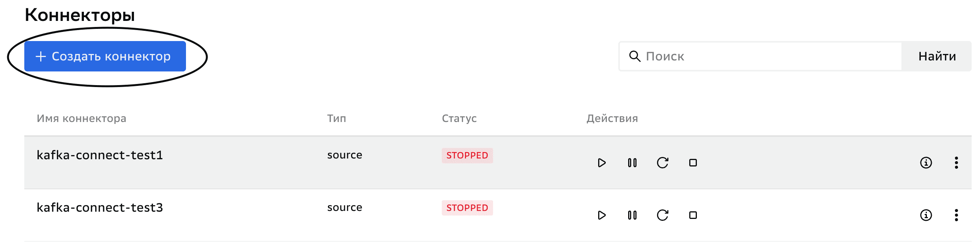Start the kafka-connect-test3 connector
Viewport: 980px width, 244px height.
pos(602,215)
